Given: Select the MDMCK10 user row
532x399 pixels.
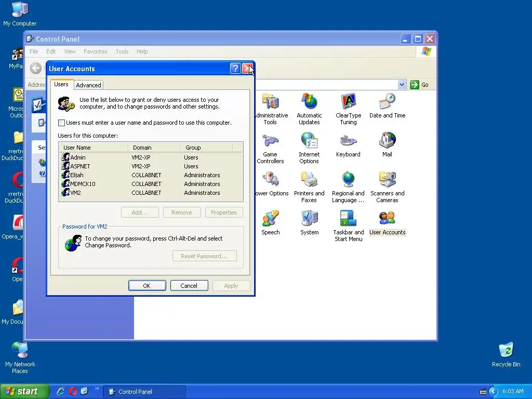Looking at the screenshot, I should [x=151, y=184].
